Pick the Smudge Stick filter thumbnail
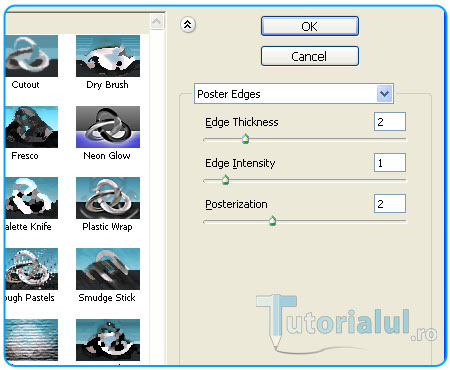The height and width of the screenshot is (370, 450). [x=108, y=269]
